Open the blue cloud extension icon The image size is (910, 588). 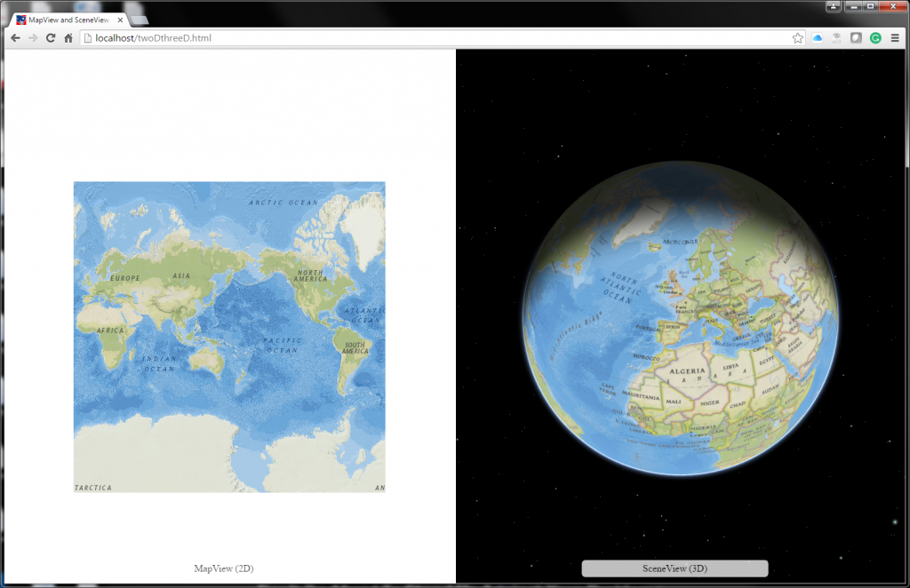tap(818, 38)
